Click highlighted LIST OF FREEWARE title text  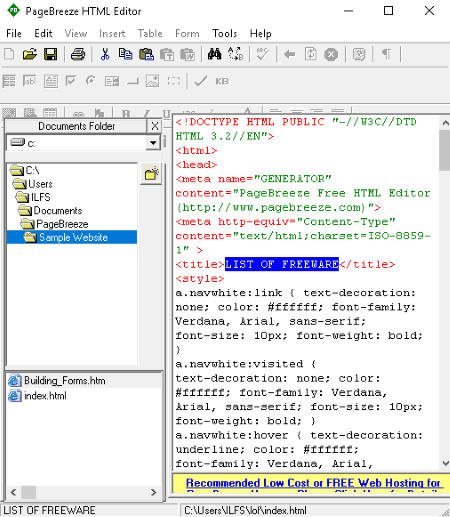pos(282,264)
